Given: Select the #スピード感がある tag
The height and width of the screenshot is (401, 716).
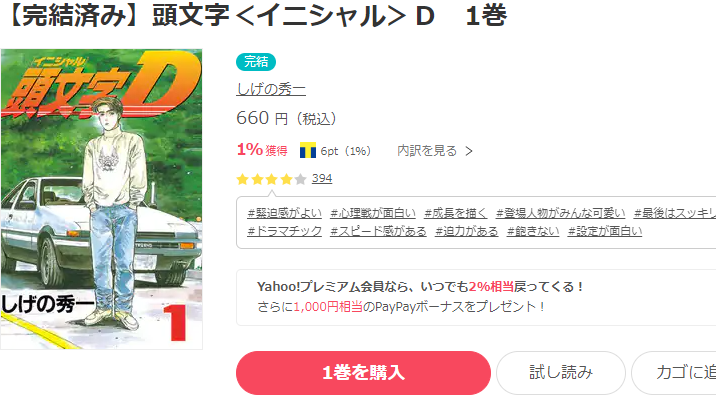Looking at the screenshot, I should pos(379,231).
